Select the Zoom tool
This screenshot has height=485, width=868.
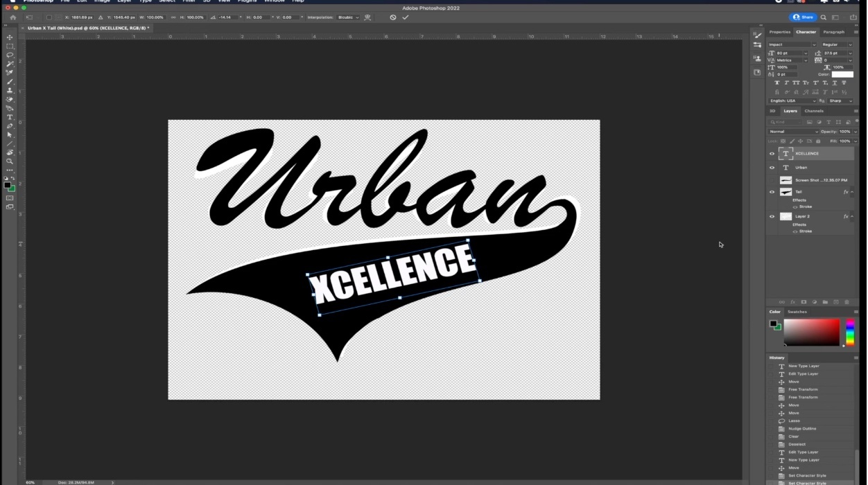pyautogui.click(x=10, y=161)
